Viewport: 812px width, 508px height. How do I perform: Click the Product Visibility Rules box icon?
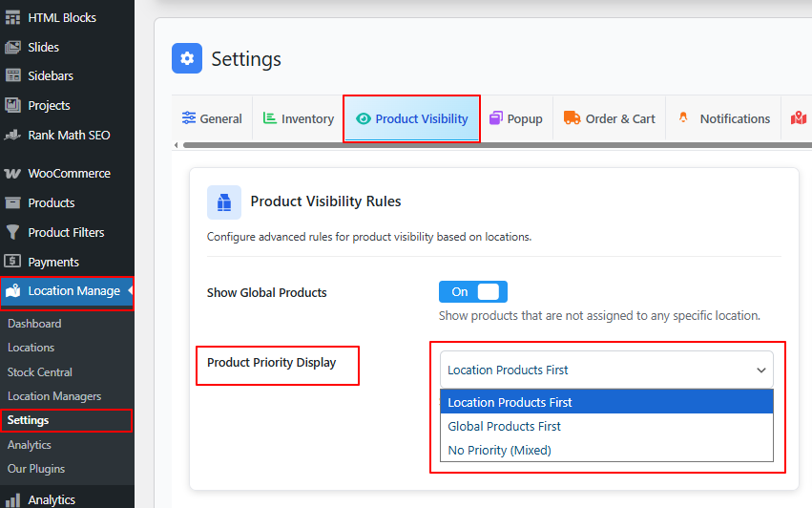point(224,202)
